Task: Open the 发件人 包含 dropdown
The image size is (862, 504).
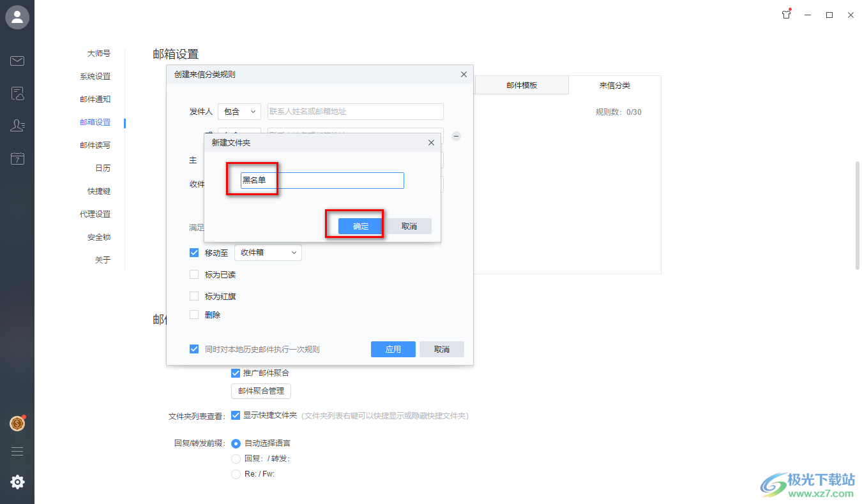Action: pyautogui.click(x=239, y=112)
